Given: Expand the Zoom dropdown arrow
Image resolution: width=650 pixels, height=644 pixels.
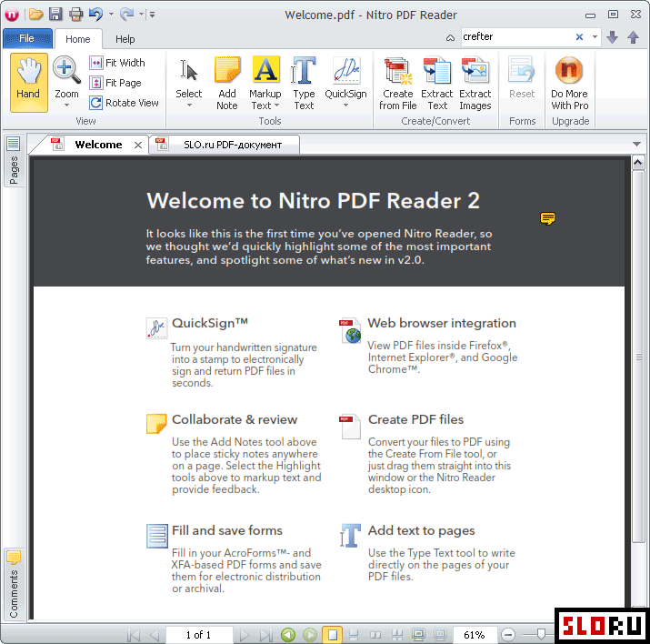Looking at the screenshot, I should (x=66, y=106).
